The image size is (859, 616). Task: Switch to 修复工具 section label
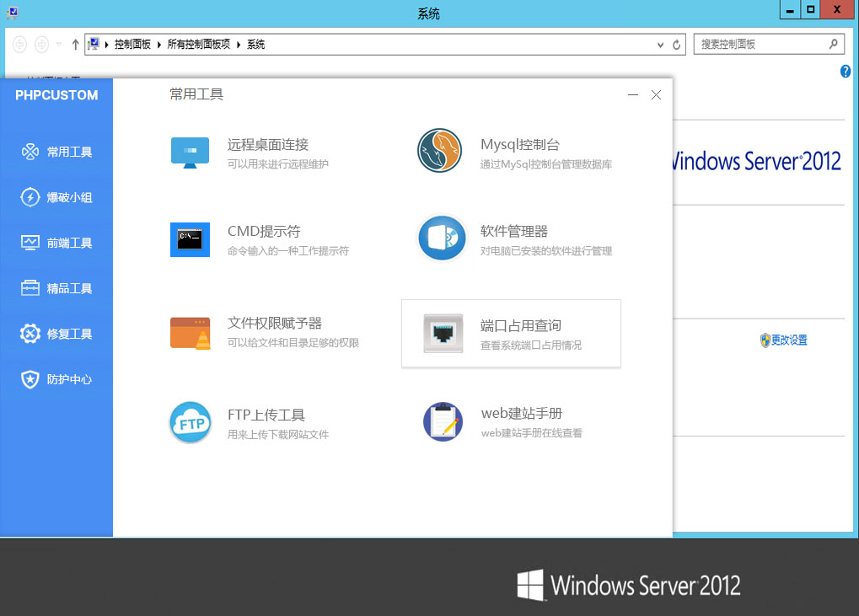pyautogui.click(x=69, y=334)
